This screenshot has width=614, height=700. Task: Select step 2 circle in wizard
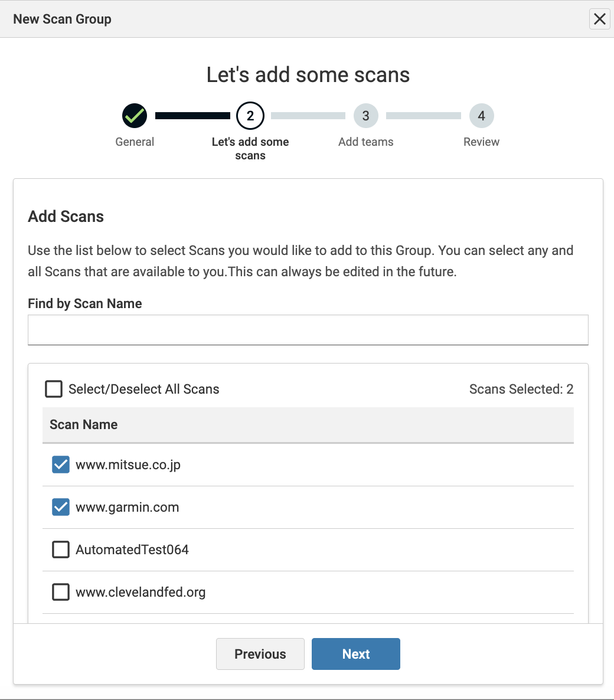[x=250, y=116]
